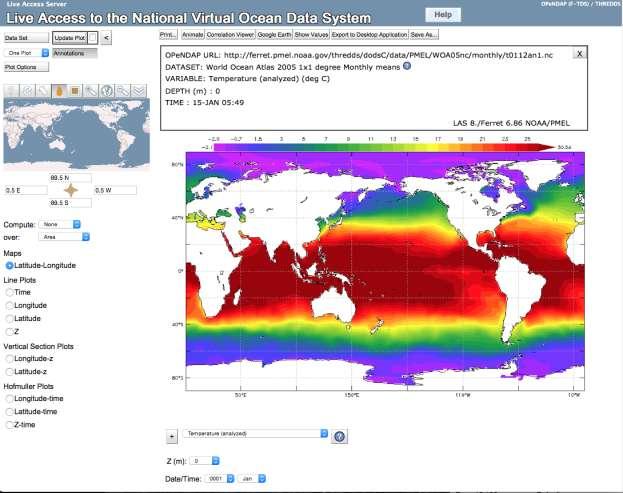
Task: Open the year dropdown showing 0001
Action: (x=220, y=479)
